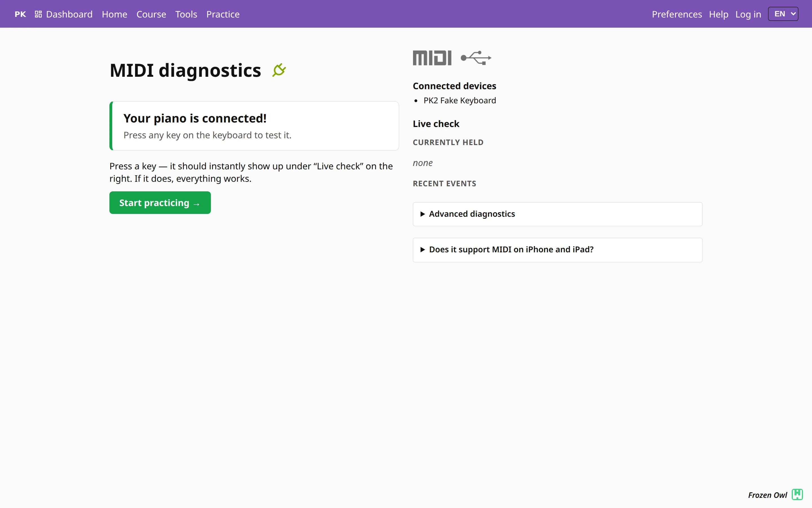The height and width of the screenshot is (508, 812).
Task: Click the 'MIDI diagnostics' page title
Action: point(185,70)
